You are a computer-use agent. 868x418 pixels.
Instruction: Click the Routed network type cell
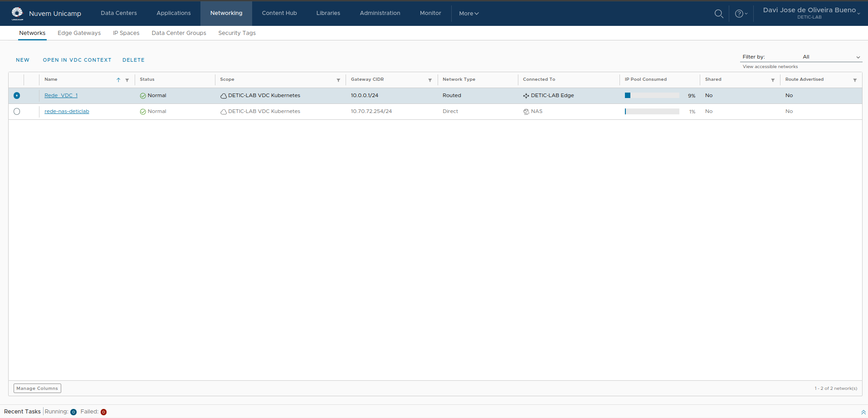pos(452,95)
